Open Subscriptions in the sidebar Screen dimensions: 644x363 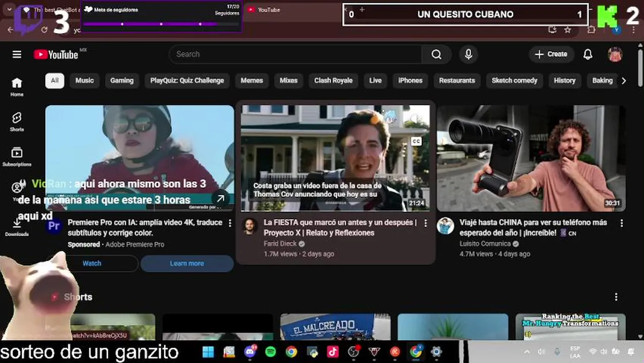tap(17, 157)
